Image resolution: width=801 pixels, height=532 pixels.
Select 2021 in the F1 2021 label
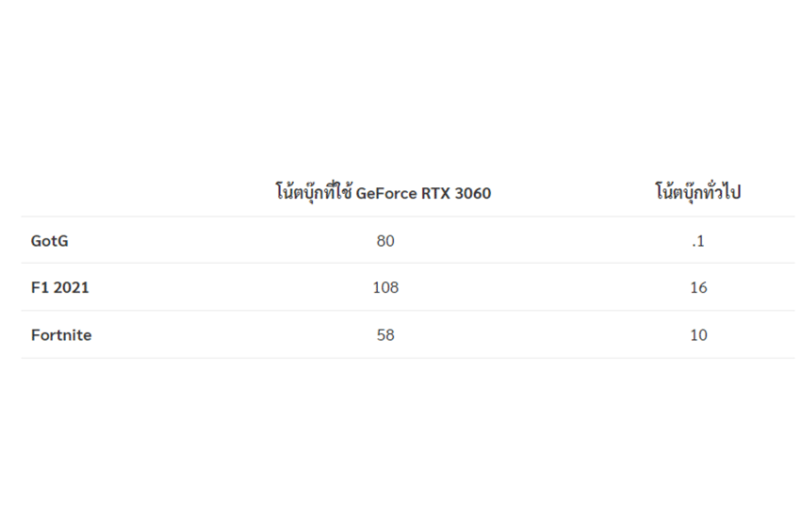(x=72, y=288)
